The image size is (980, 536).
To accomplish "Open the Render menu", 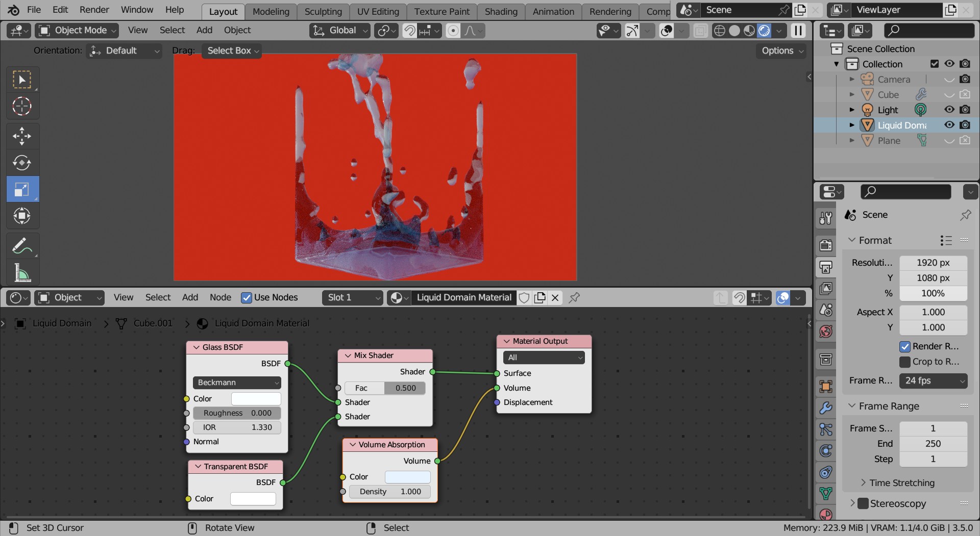I will (x=94, y=10).
